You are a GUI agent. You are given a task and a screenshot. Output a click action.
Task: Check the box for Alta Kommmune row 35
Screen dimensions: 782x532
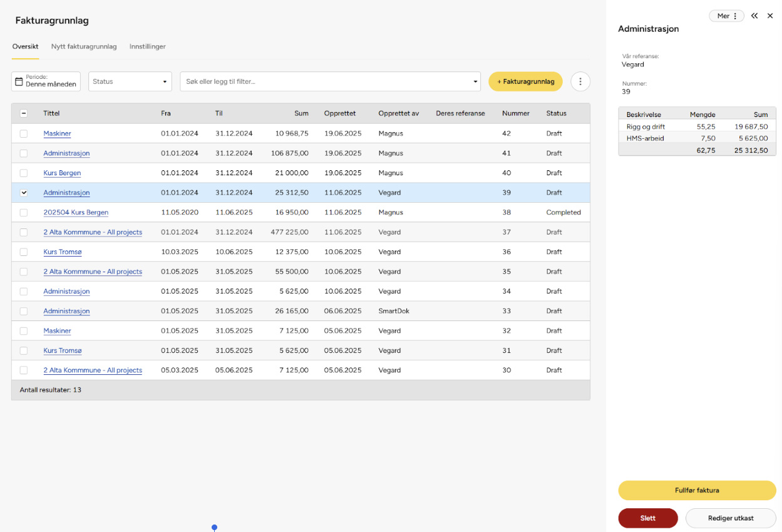[x=24, y=272]
